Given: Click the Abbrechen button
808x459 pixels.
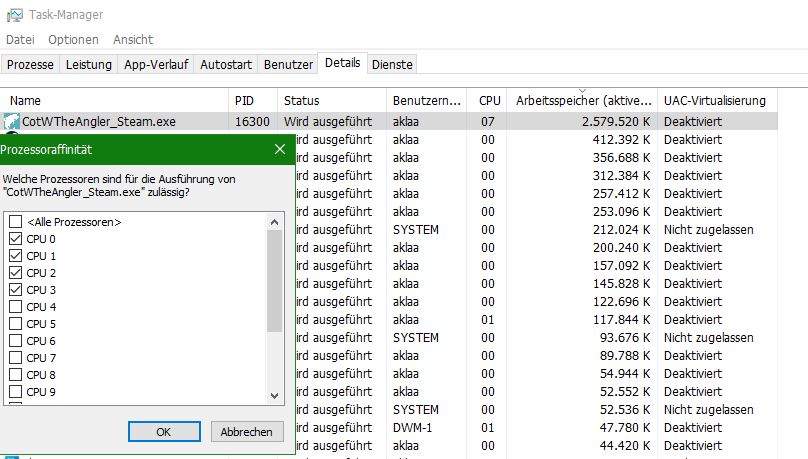Looking at the screenshot, I should (247, 432).
